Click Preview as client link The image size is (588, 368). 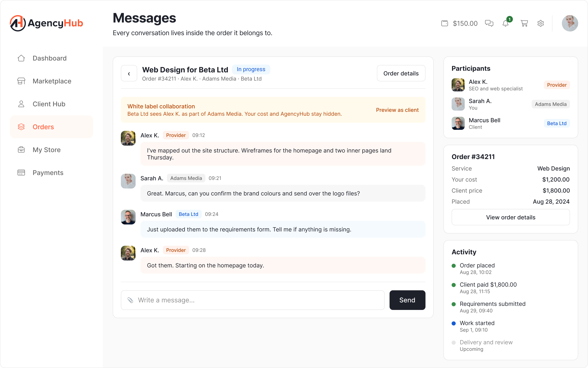(x=397, y=110)
